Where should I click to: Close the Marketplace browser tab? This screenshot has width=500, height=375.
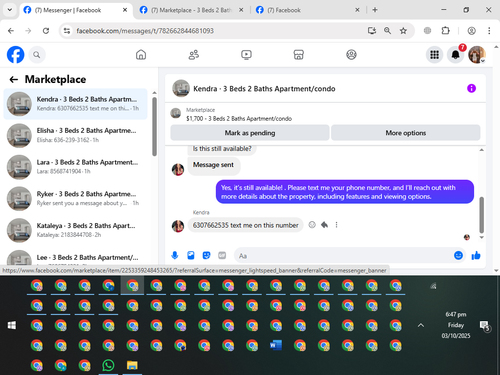[x=241, y=10]
